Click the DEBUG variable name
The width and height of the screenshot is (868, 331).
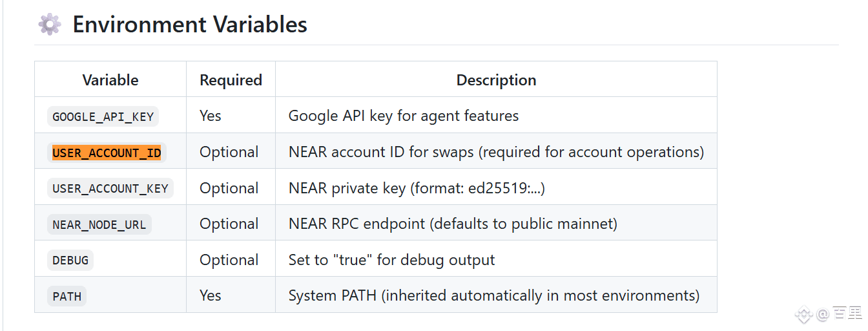(70, 261)
